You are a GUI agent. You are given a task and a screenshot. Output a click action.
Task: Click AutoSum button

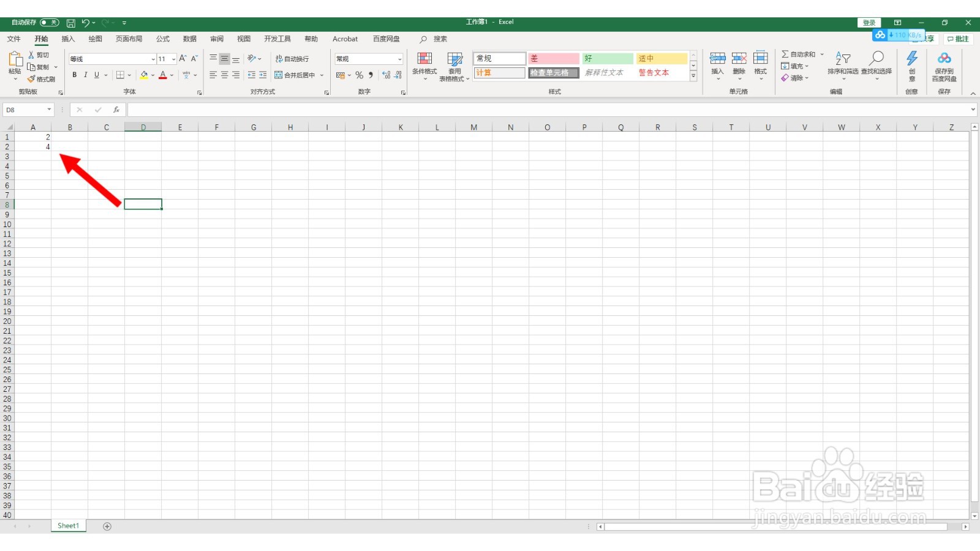(x=798, y=54)
